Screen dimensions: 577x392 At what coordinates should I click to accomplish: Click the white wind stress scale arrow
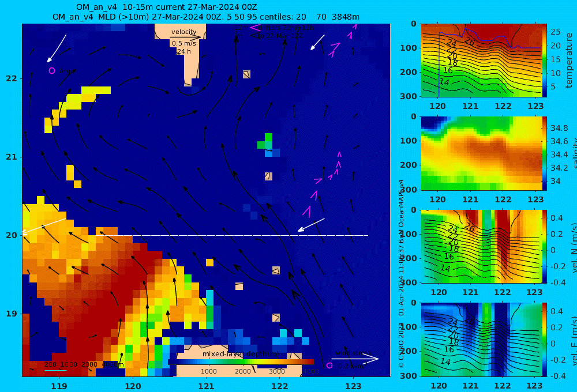355,359
